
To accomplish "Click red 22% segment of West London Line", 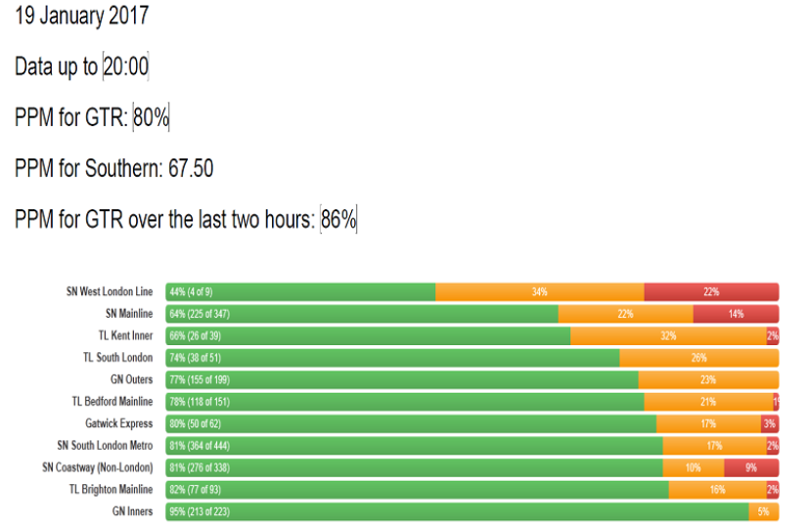I will pos(711,291).
